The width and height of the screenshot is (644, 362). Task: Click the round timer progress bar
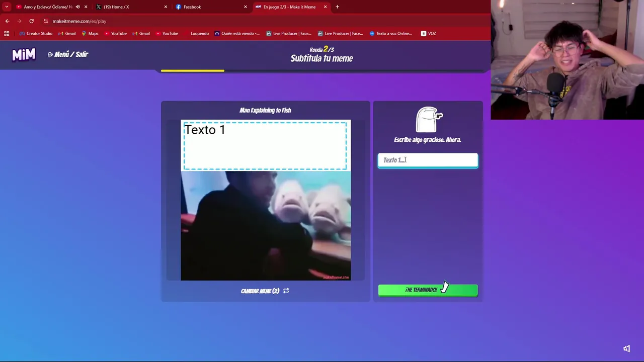322,71
